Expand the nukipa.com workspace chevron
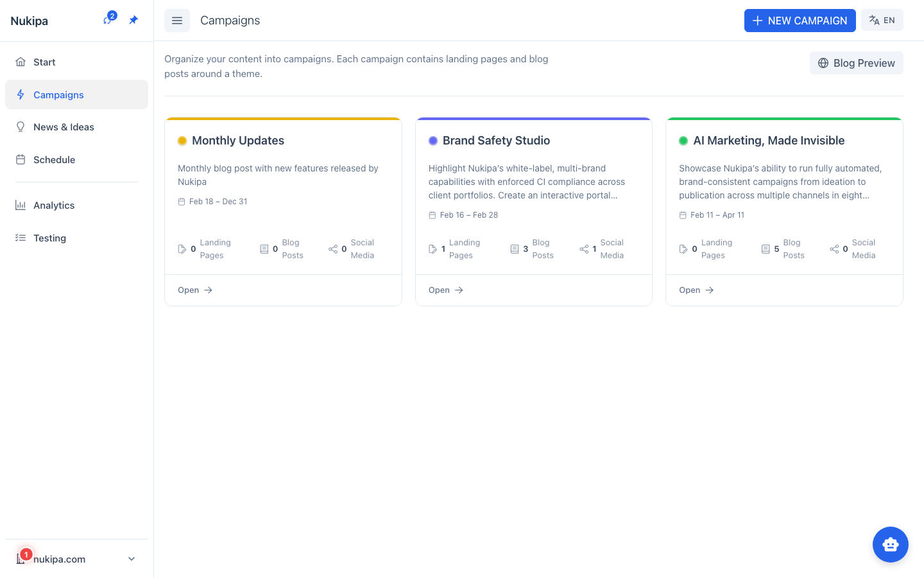This screenshot has width=924, height=578. tap(132, 559)
